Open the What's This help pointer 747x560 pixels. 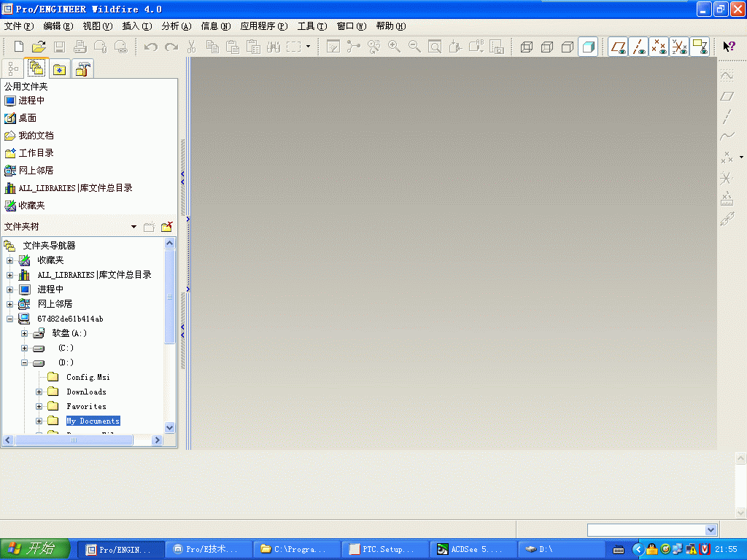click(729, 46)
